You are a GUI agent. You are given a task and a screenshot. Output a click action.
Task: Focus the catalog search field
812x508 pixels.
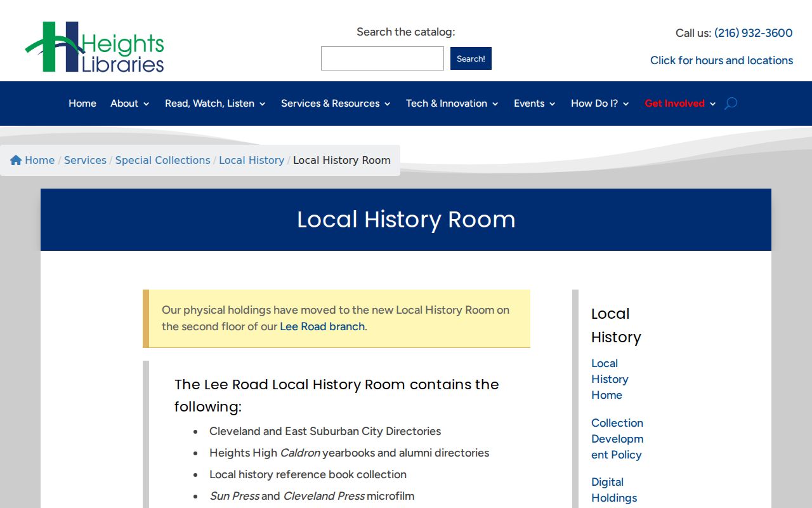pyautogui.click(x=383, y=58)
